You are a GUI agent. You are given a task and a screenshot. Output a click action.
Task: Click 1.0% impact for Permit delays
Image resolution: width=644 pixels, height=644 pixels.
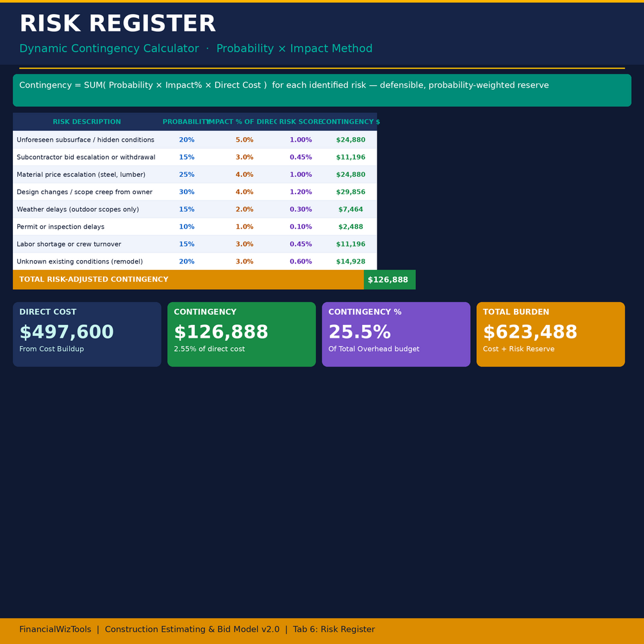[244, 227]
